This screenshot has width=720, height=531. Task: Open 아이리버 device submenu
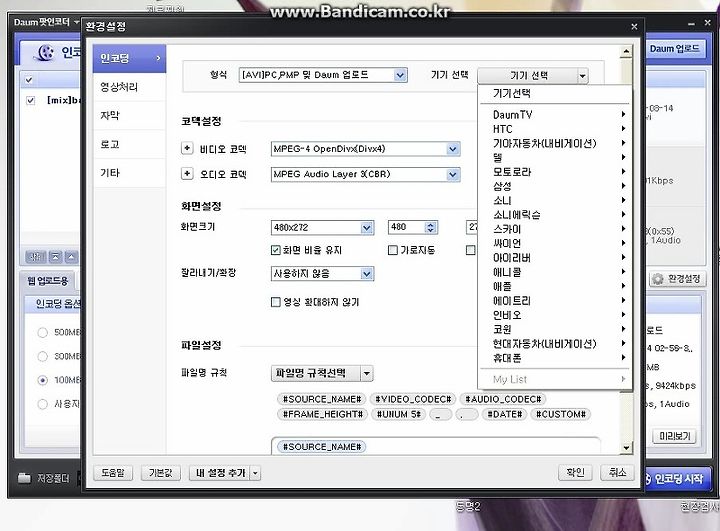[555, 258]
